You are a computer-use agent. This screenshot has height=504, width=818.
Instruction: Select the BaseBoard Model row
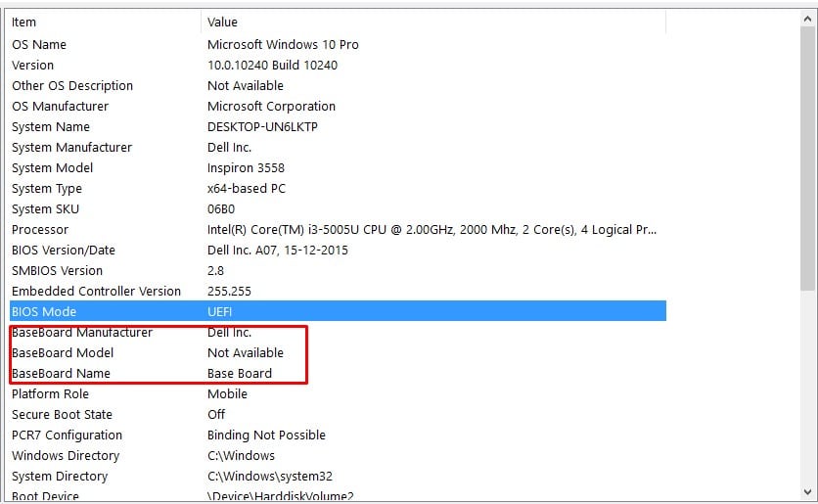click(x=338, y=352)
